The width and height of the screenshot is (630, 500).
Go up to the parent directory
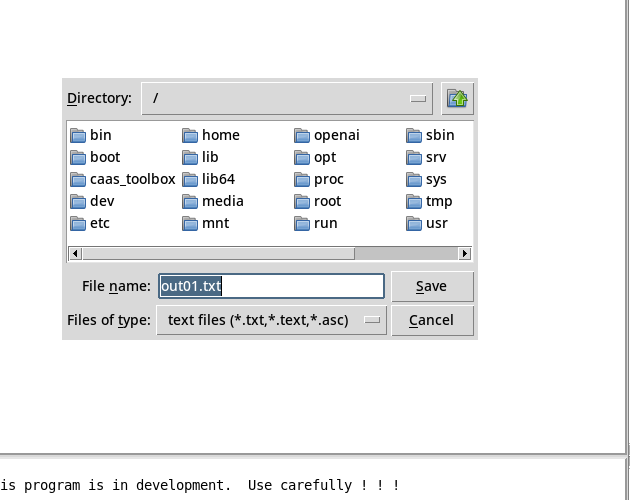click(x=457, y=98)
